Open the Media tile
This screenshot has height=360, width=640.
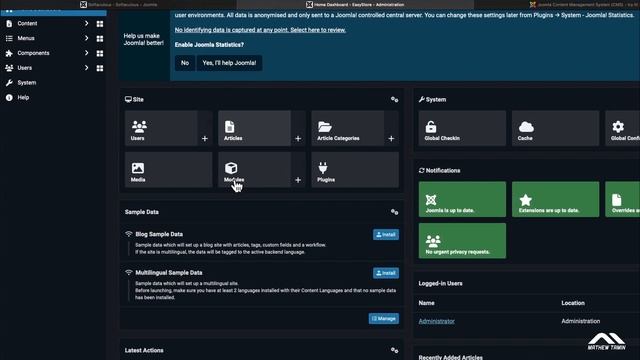169,170
